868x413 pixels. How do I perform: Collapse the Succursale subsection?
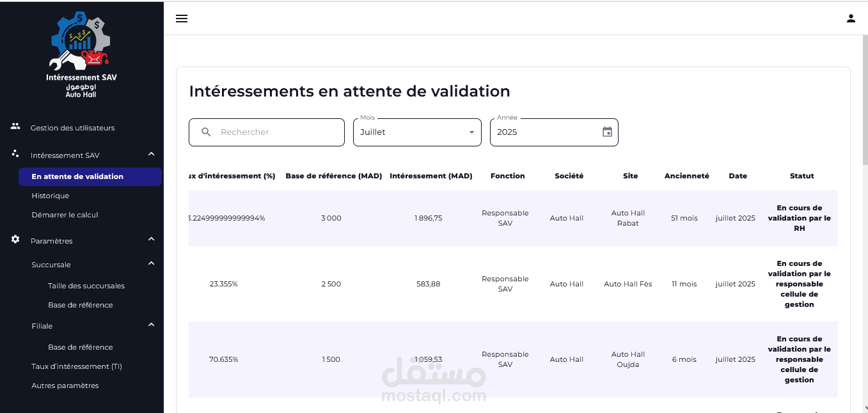tap(151, 263)
